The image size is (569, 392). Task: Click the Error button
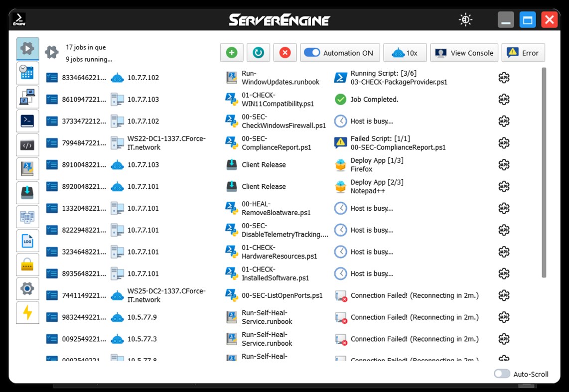pyautogui.click(x=523, y=52)
